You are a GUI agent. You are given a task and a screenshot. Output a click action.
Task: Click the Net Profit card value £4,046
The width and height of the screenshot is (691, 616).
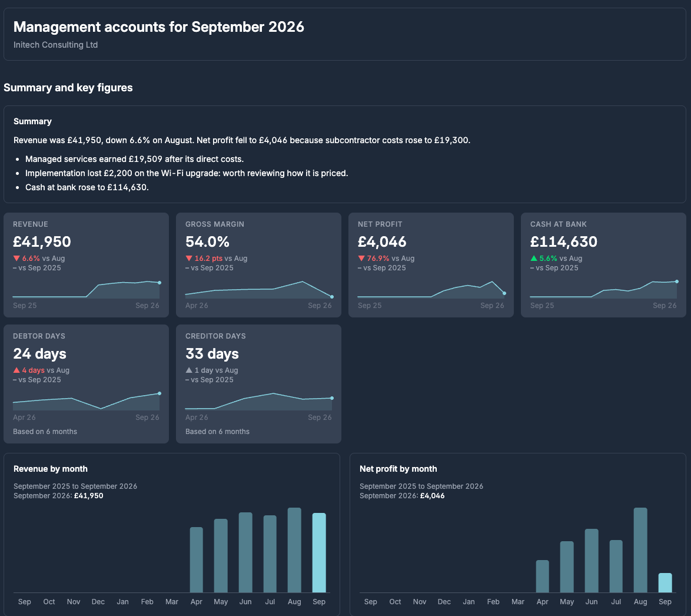tap(382, 241)
